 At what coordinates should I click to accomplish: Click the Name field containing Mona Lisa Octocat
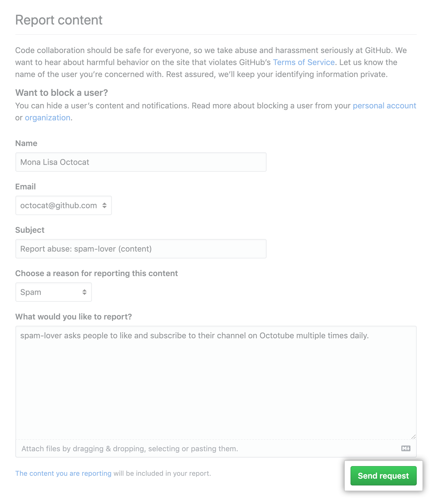point(141,162)
